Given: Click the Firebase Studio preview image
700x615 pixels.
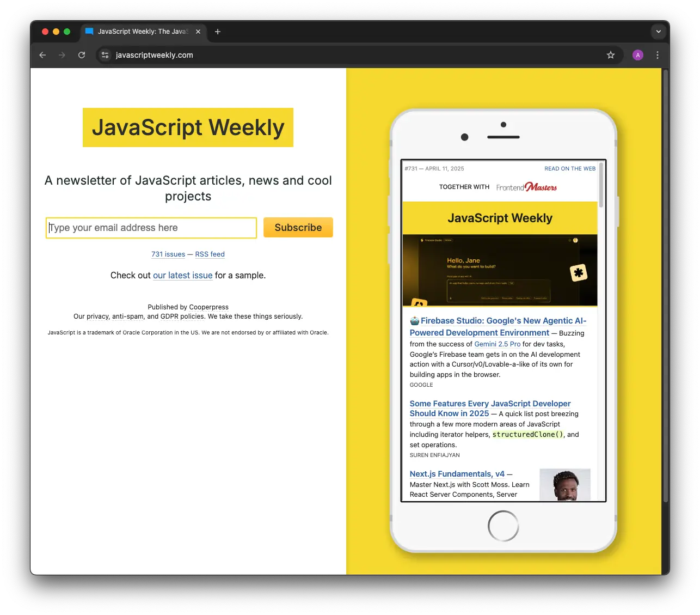Looking at the screenshot, I should click(500, 270).
